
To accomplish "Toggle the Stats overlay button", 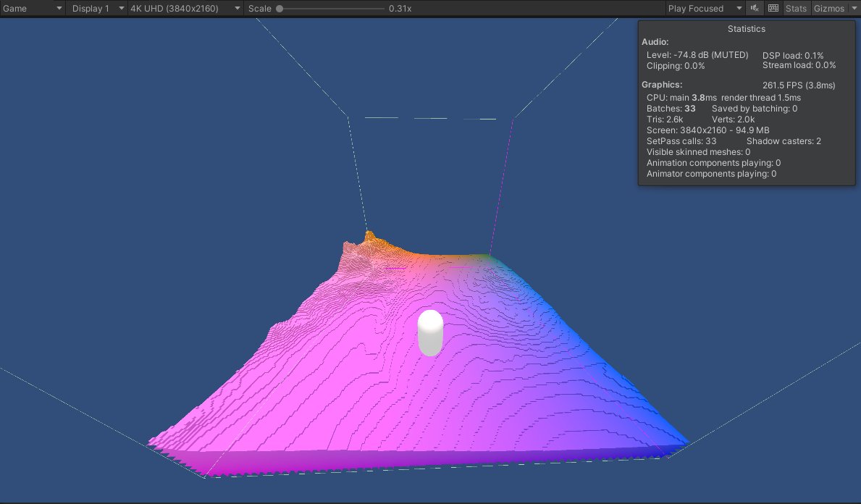I will 796,8.
